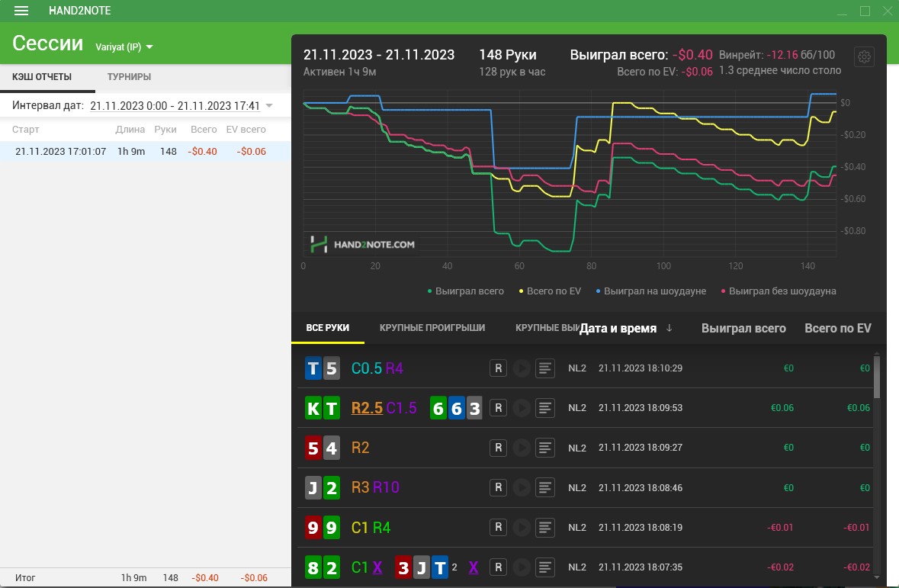The height and width of the screenshot is (588, 899).
Task: Click the 148 Руки hands count
Action: click(507, 54)
